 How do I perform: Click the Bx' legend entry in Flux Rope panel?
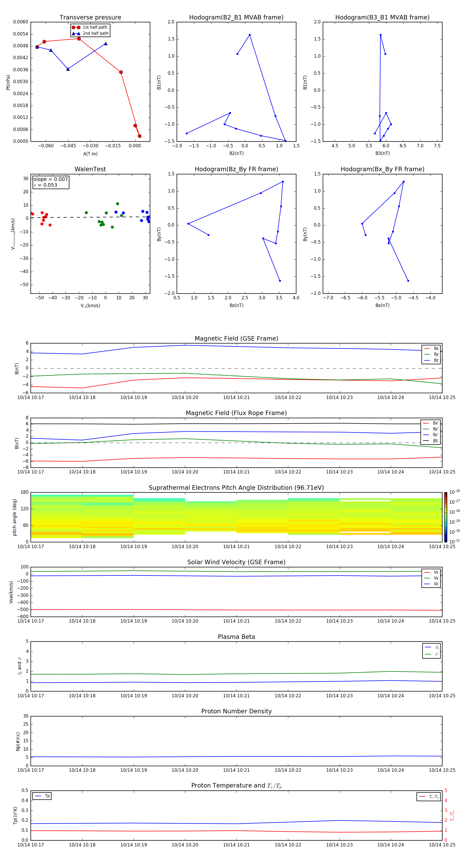[x=431, y=423]
